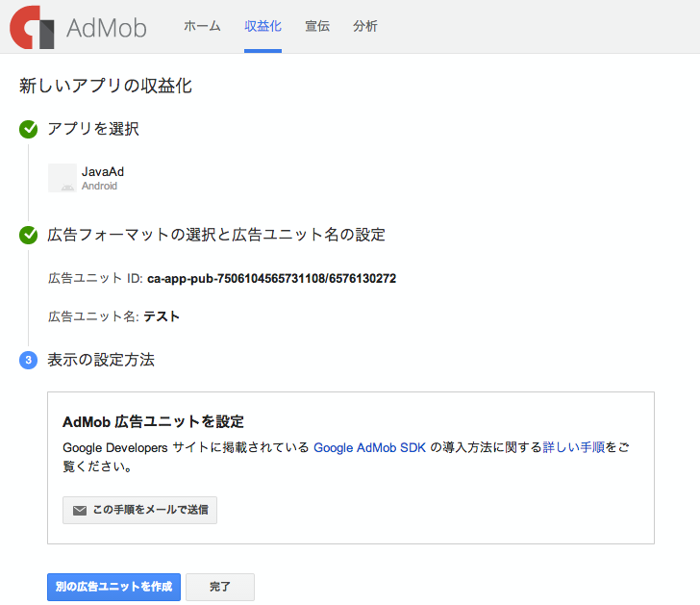The height and width of the screenshot is (605, 700).
Task: Click the 完了 button
Action: [x=220, y=587]
